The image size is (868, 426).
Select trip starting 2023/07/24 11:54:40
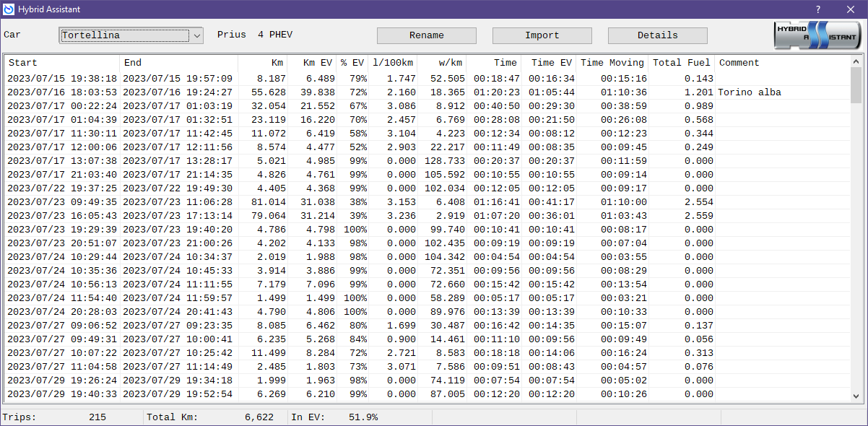(x=428, y=298)
